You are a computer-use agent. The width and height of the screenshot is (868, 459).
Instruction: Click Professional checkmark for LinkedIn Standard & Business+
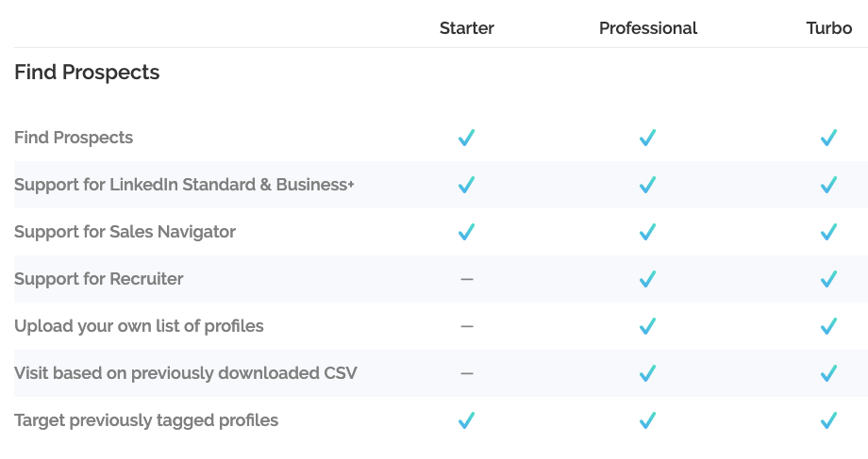(647, 185)
